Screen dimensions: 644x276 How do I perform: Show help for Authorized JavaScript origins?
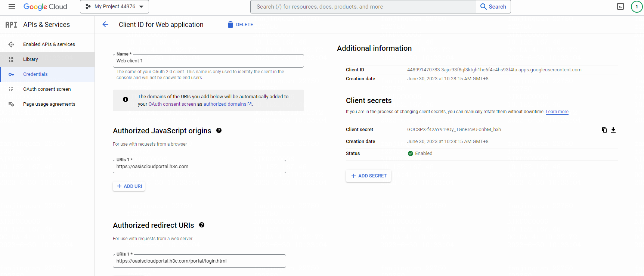pos(219,130)
